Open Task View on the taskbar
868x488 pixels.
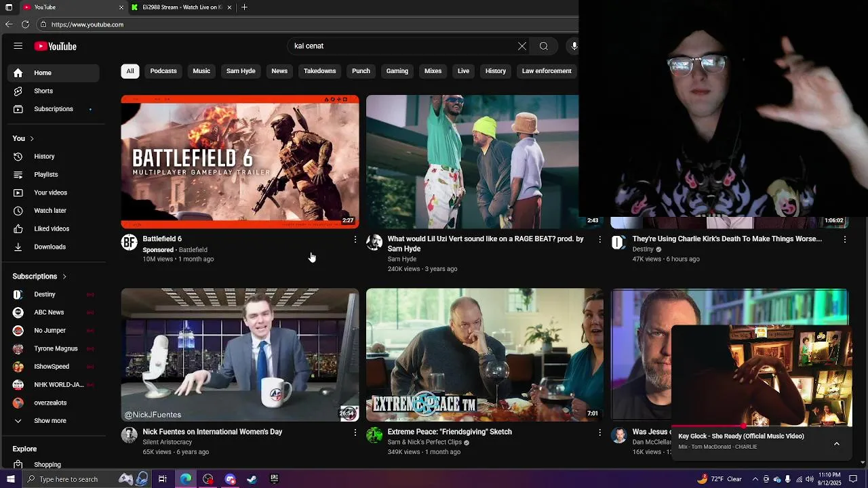pyautogui.click(x=163, y=479)
